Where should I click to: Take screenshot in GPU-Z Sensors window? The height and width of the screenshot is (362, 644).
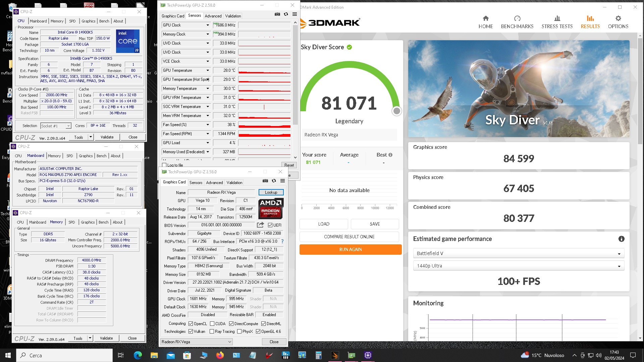tap(277, 14)
